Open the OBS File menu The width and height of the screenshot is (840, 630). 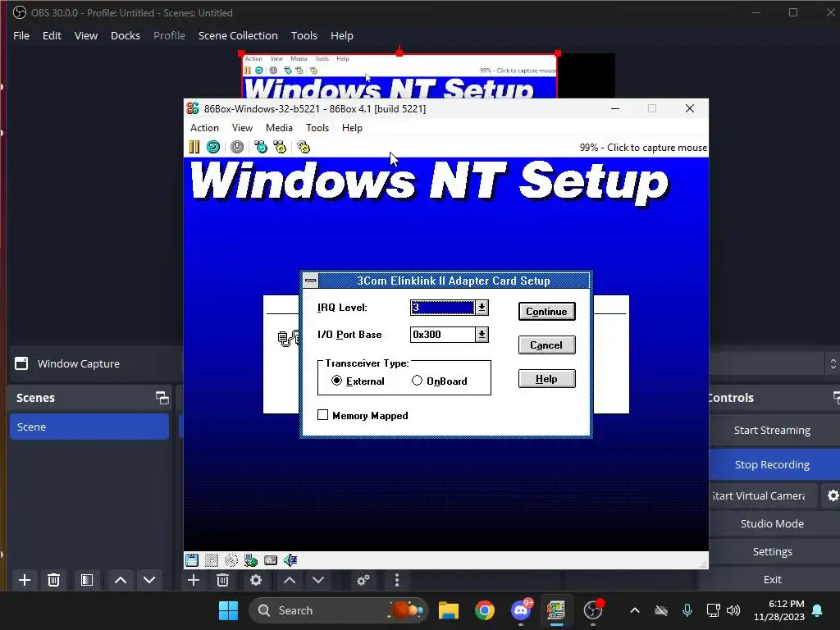tap(21, 35)
